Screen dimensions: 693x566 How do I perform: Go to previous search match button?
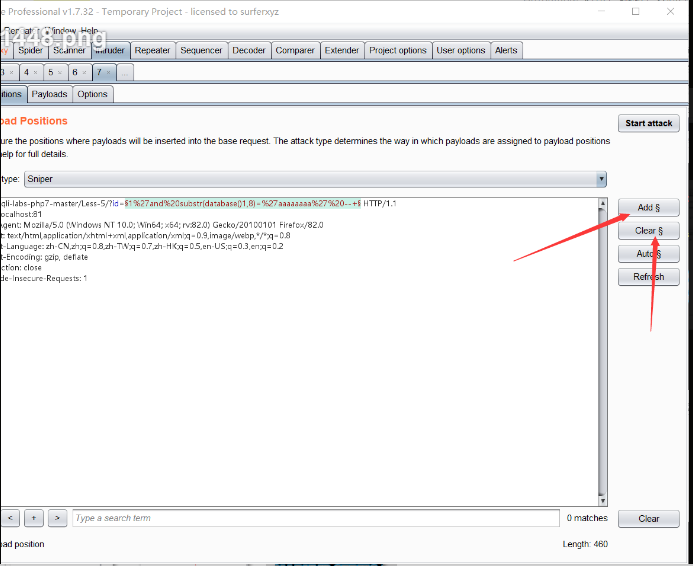[10, 518]
